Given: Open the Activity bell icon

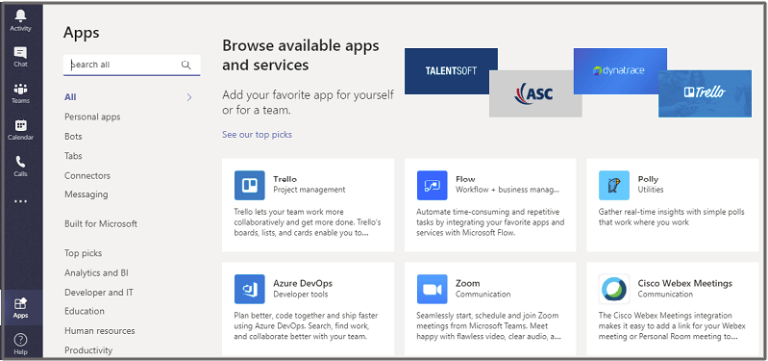Looking at the screenshot, I should click(21, 16).
